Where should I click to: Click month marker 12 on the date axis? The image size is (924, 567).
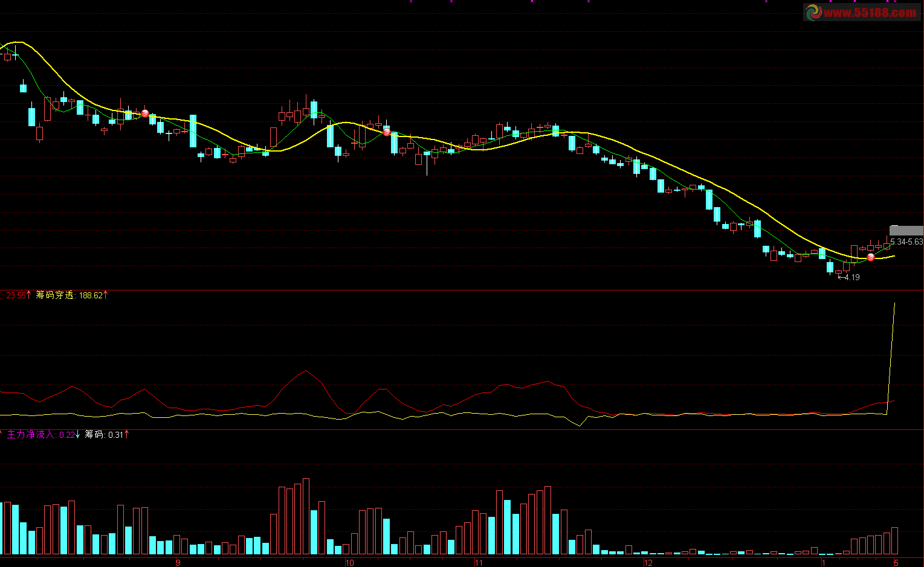(648, 563)
